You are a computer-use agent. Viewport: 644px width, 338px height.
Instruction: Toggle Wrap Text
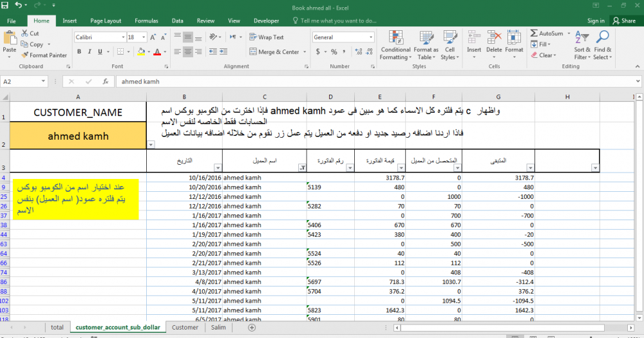point(267,37)
